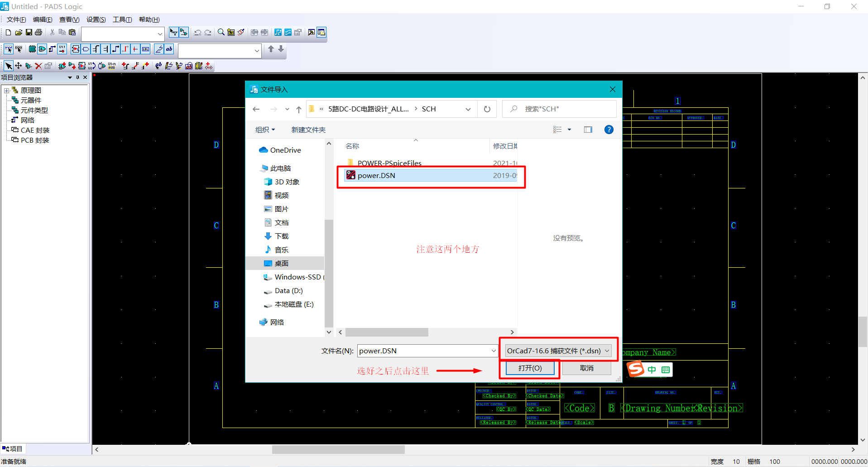Select the Move tool with four arrows
The width and height of the screenshot is (868, 467).
(x=19, y=66)
